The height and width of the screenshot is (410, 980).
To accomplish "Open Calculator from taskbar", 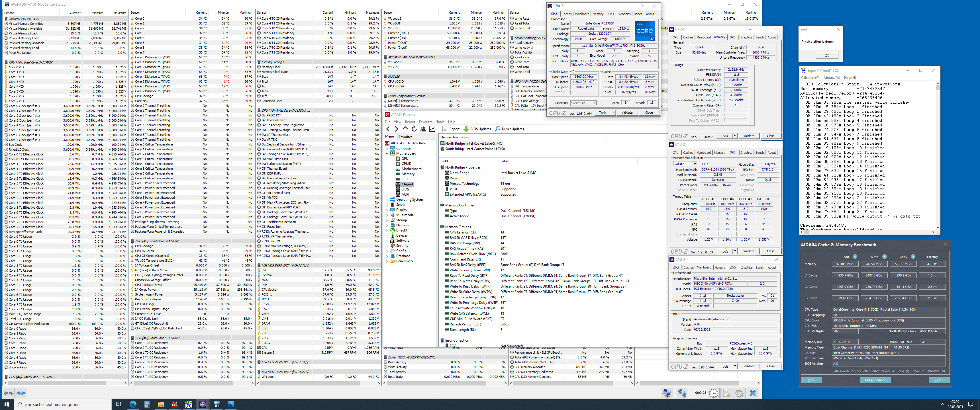I will (x=147, y=404).
